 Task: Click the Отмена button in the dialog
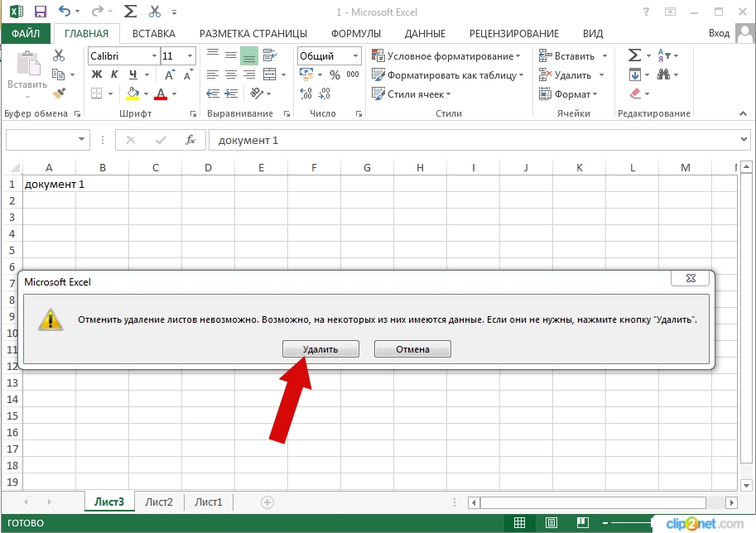coord(412,349)
